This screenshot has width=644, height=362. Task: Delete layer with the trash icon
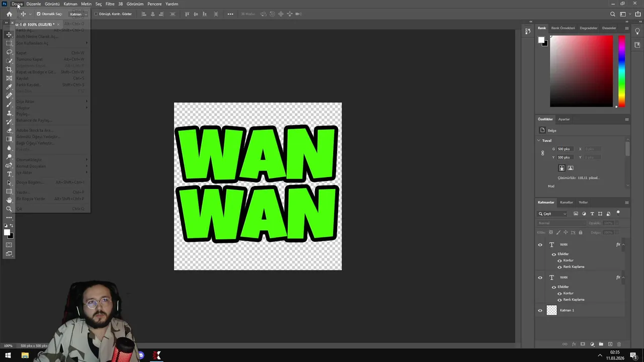619,344
